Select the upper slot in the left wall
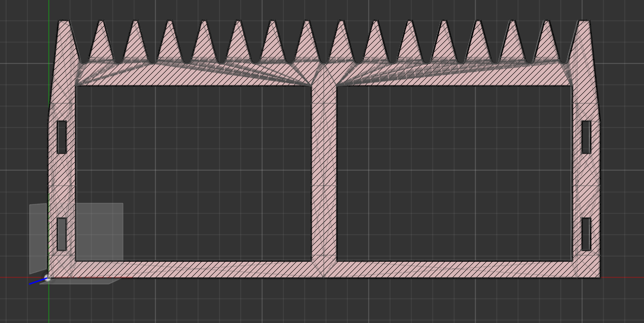This screenshot has height=323, width=644. point(62,137)
